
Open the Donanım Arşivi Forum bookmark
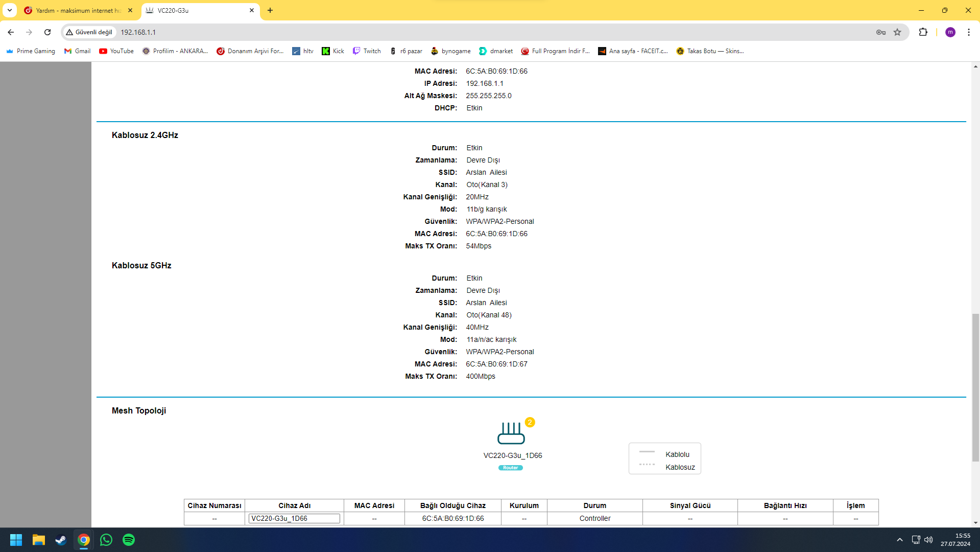pos(250,51)
